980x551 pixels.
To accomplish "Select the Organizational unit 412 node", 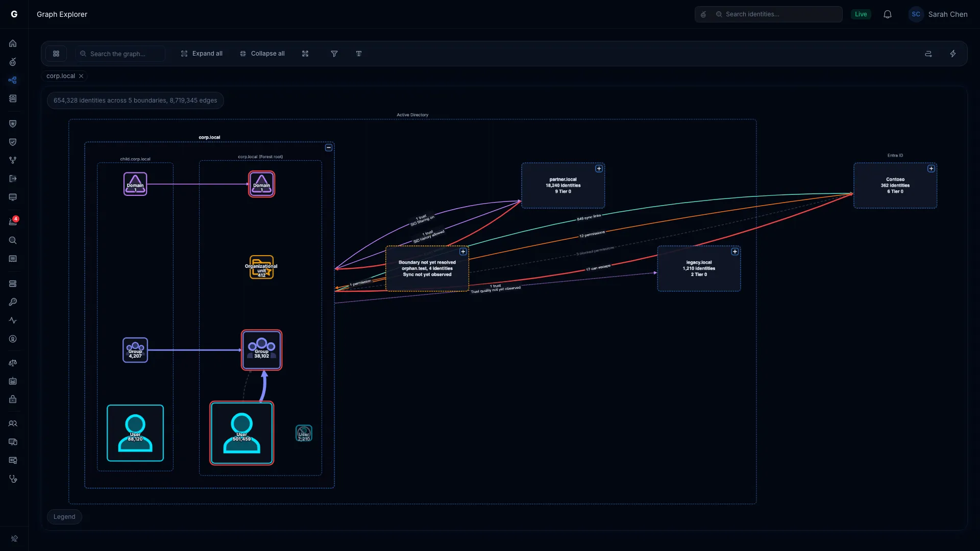I will click(x=261, y=267).
